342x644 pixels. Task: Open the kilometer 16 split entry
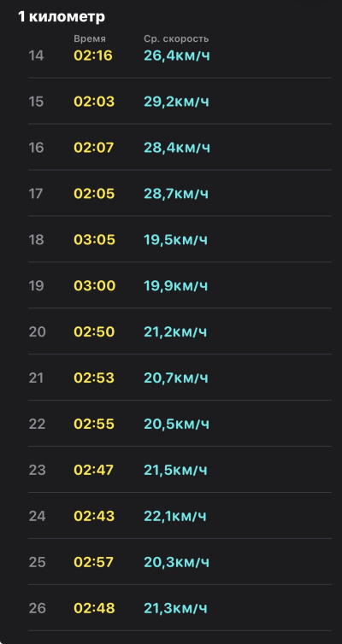tap(180, 147)
